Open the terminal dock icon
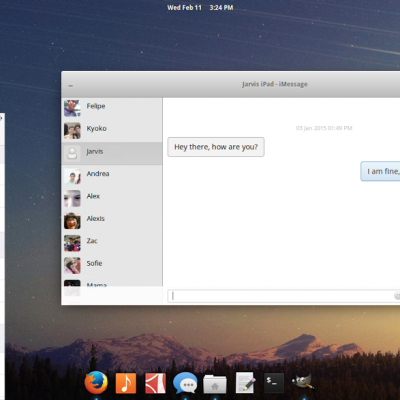Screen dimensions: 400x400 tap(274, 383)
